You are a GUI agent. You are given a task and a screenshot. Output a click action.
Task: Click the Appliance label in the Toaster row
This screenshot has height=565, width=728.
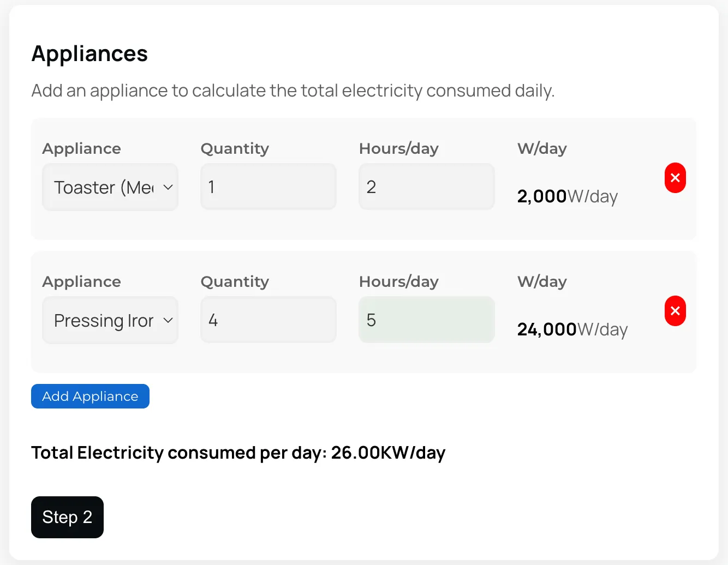(81, 148)
